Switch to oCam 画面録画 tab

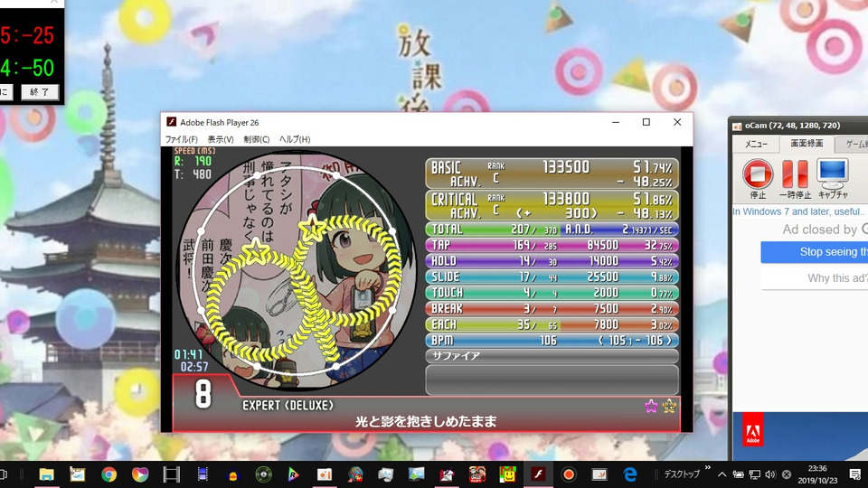click(x=806, y=144)
